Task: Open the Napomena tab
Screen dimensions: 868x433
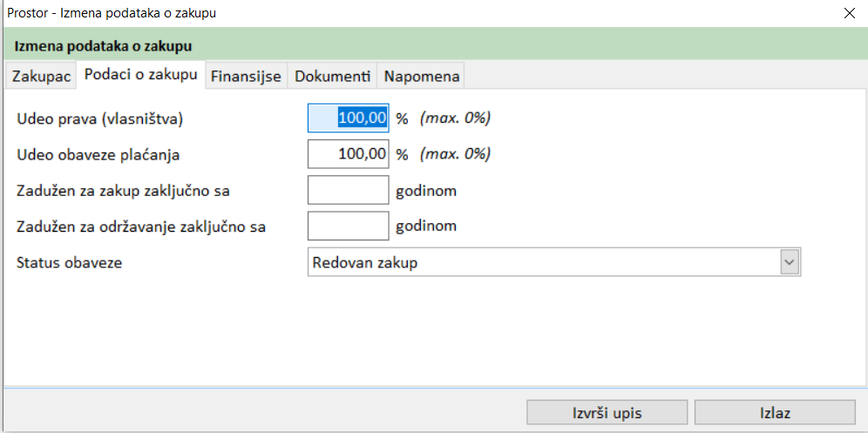Action: pyautogui.click(x=421, y=76)
